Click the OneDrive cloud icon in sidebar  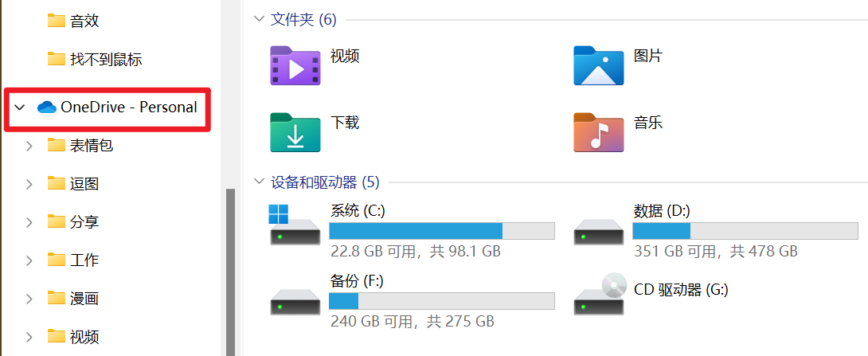pyautogui.click(x=47, y=108)
